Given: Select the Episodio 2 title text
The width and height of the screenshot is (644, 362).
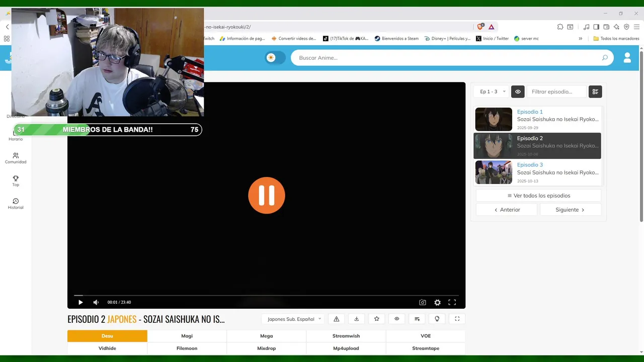Looking at the screenshot, I should (530, 138).
